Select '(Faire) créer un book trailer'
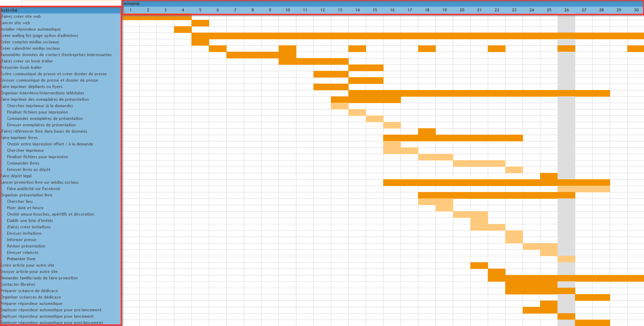Image resolution: width=644 pixels, height=326 pixels. tap(61, 61)
